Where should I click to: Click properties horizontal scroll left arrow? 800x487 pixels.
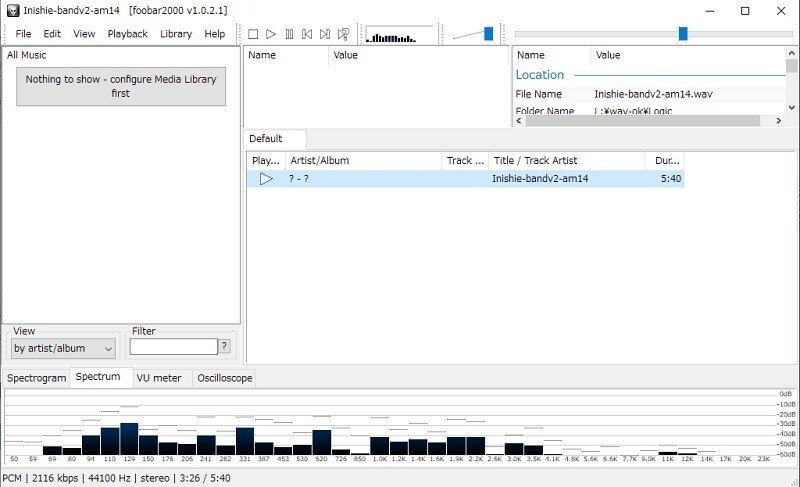tap(519, 121)
